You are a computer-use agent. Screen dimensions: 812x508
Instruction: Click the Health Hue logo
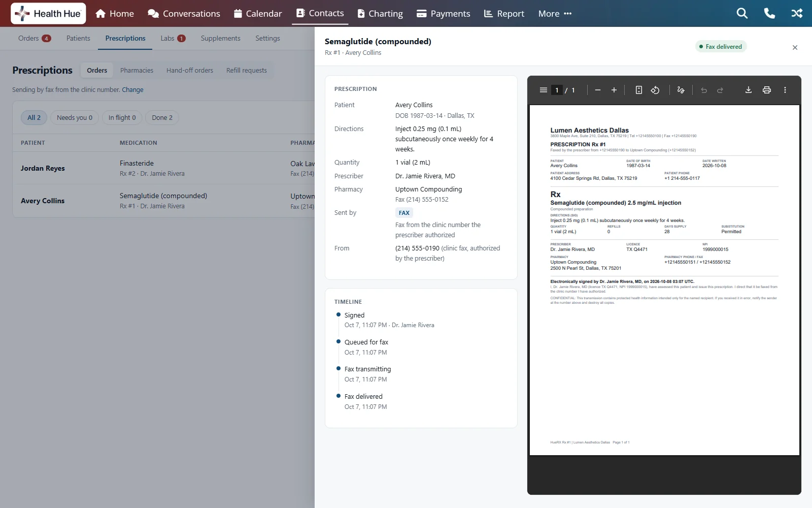(x=48, y=13)
